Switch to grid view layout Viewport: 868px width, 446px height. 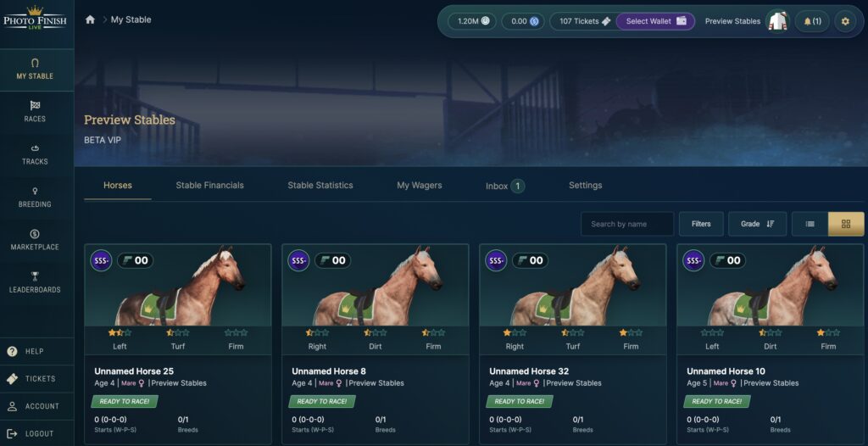click(x=846, y=224)
